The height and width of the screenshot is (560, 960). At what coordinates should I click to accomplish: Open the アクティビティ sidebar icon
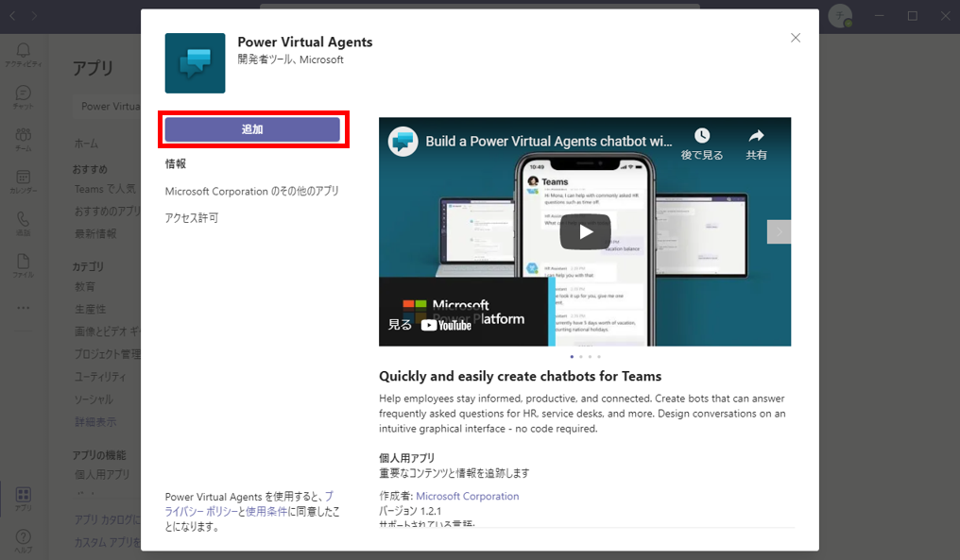24,55
